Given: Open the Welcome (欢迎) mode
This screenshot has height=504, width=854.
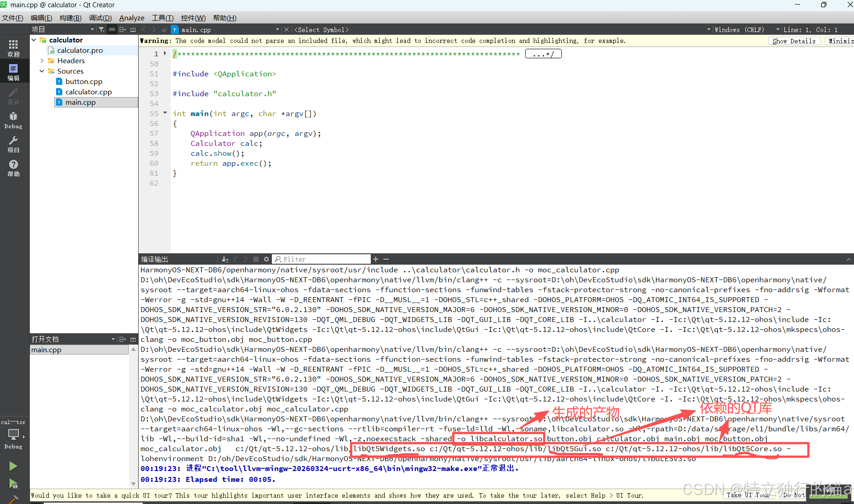Looking at the screenshot, I should [x=14, y=48].
